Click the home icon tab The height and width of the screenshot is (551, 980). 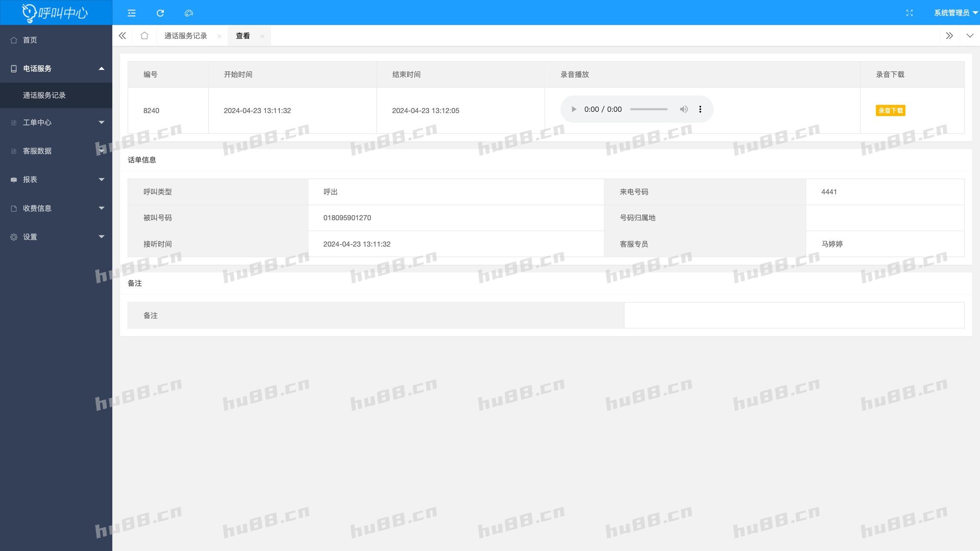pos(145,36)
